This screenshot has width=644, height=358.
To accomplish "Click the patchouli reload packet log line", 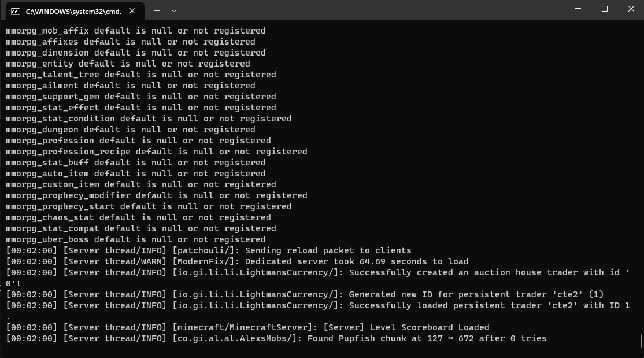I will 208,250.
